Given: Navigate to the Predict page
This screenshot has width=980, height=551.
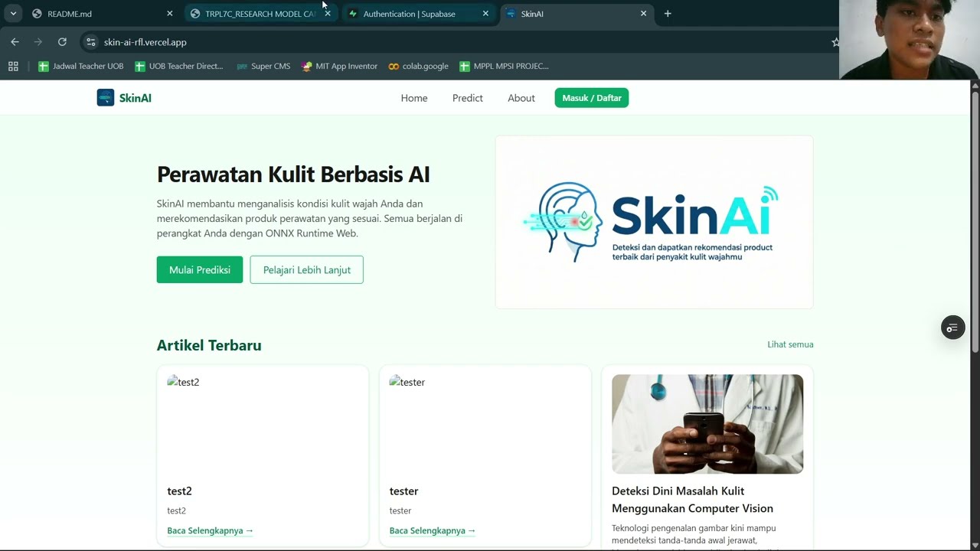Looking at the screenshot, I should coord(468,98).
